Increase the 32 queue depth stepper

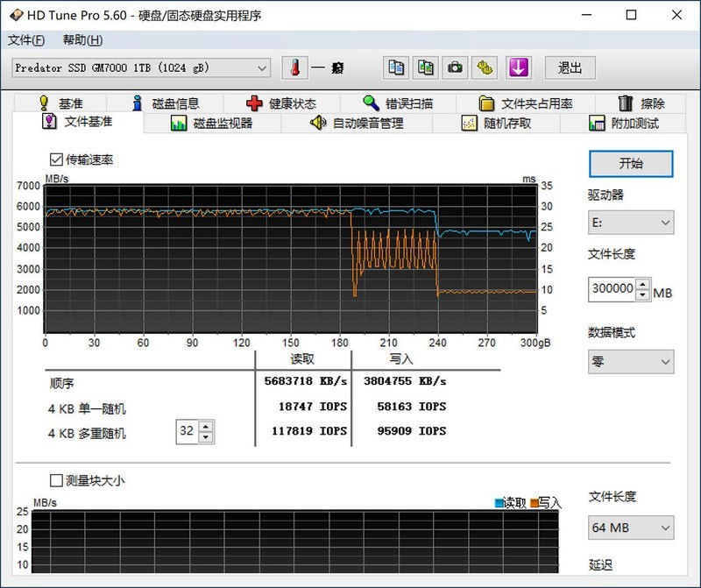pyautogui.click(x=205, y=427)
